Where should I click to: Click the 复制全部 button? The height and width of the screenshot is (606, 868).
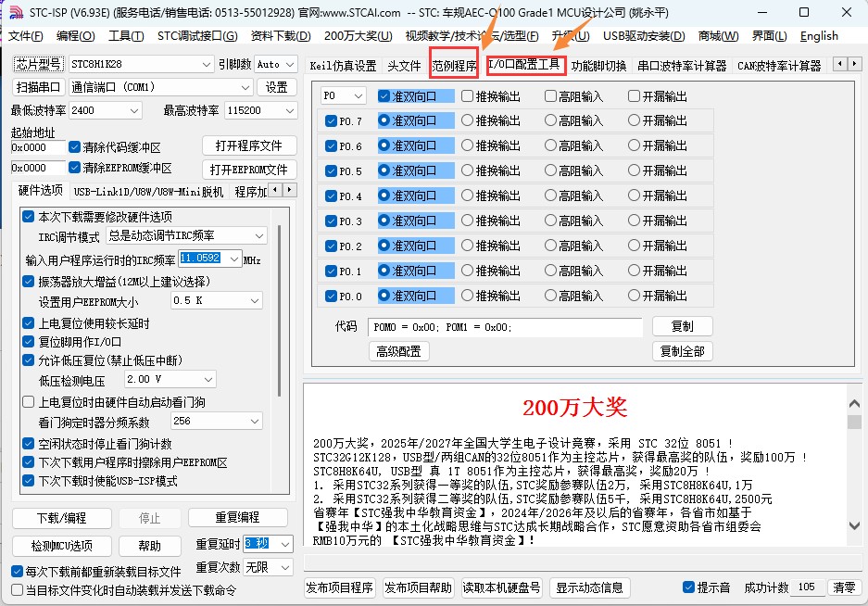tap(682, 351)
